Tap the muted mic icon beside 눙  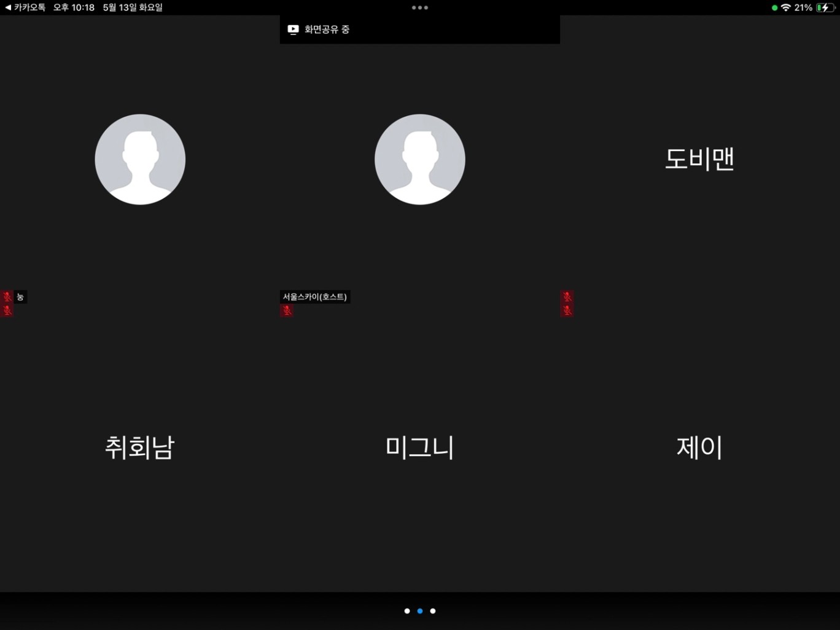click(x=7, y=297)
